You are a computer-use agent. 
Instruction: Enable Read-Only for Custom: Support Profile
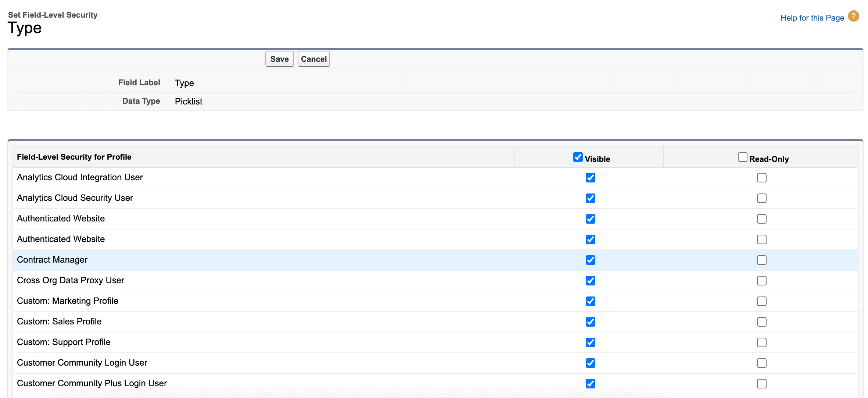pos(761,342)
